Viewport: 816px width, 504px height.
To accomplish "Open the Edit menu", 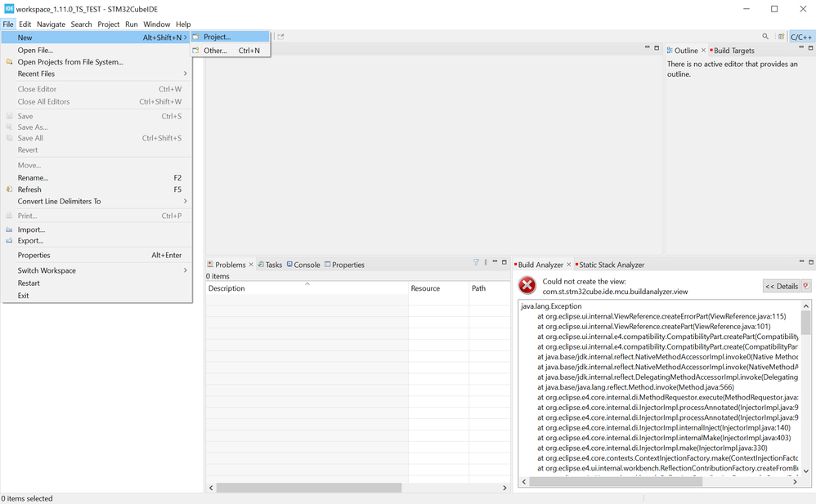I will tap(25, 24).
